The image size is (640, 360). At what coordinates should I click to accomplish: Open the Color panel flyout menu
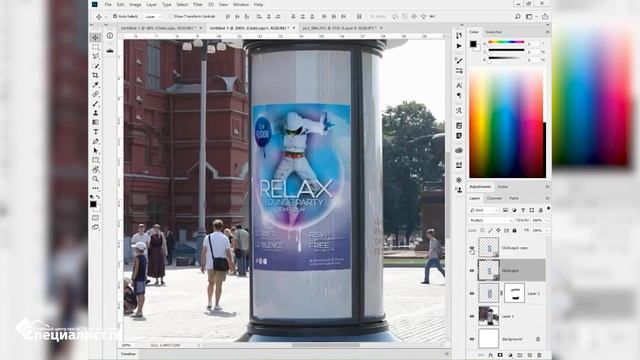coord(547,32)
